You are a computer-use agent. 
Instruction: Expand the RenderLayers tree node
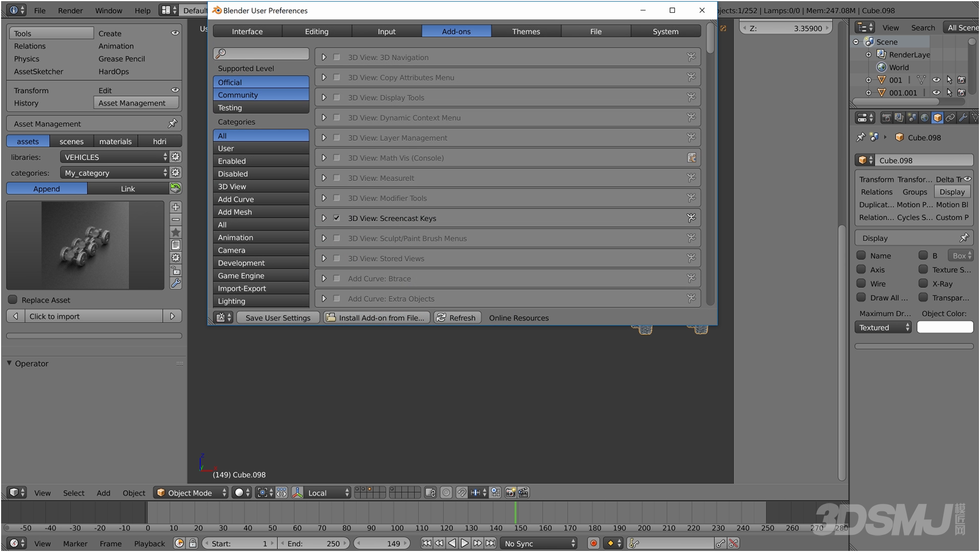pos(869,55)
